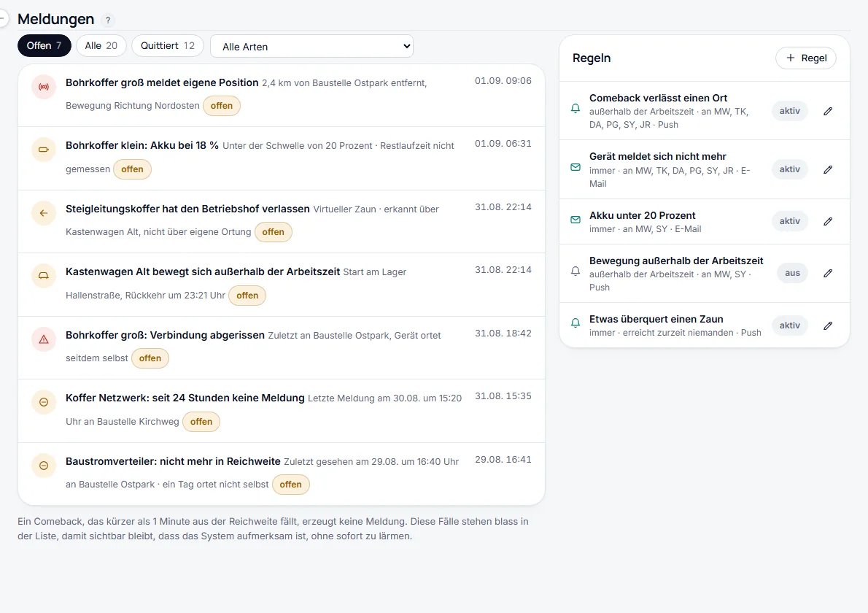Toggle aktiv status of Comeback verlässt einen Ort

coord(790,111)
